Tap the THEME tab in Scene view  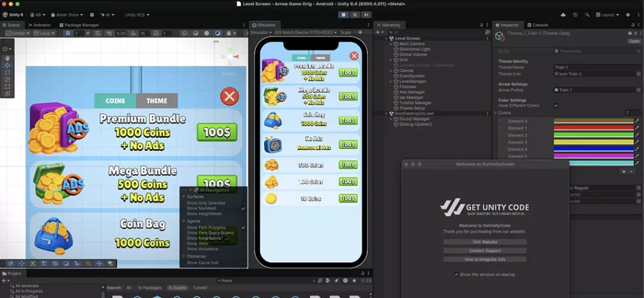(157, 101)
